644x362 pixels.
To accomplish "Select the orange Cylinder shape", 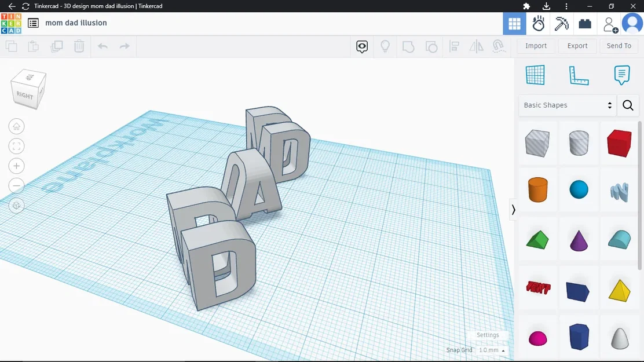I will coord(537,190).
